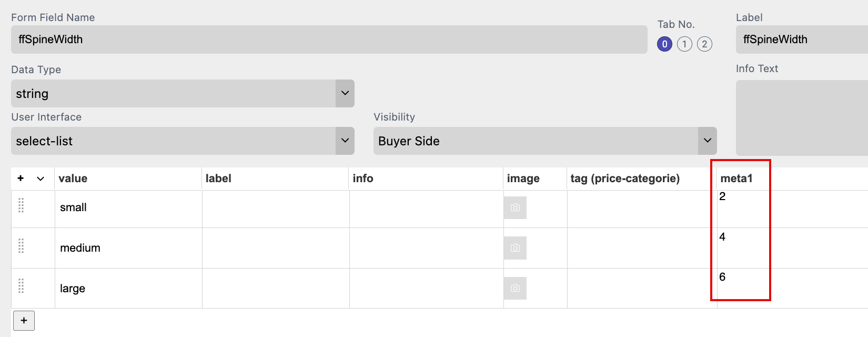Screen dimensions: 868x337
Task: Click camera image icon in large row
Action: point(515,289)
